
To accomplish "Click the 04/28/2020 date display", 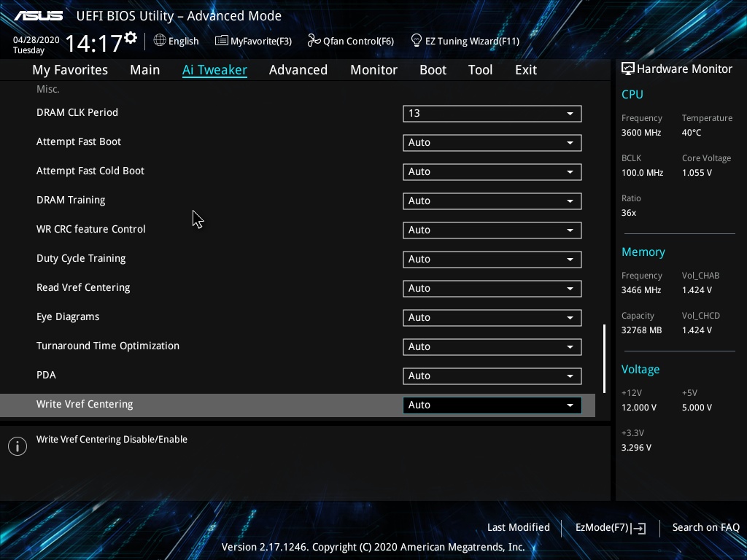I will click(x=36, y=40).
